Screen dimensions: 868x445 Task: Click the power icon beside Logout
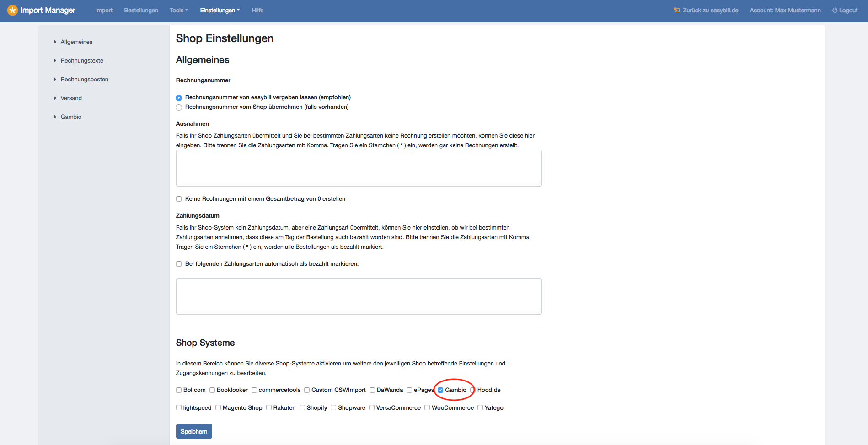coord(835,10)
